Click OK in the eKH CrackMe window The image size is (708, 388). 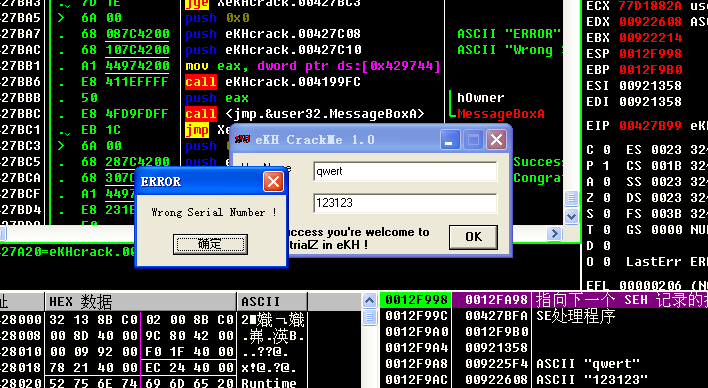(473, 237)
